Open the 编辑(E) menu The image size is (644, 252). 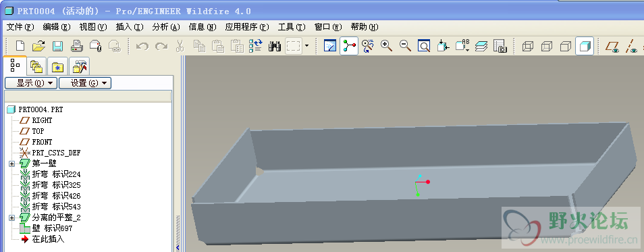click(x=57, y=27)
